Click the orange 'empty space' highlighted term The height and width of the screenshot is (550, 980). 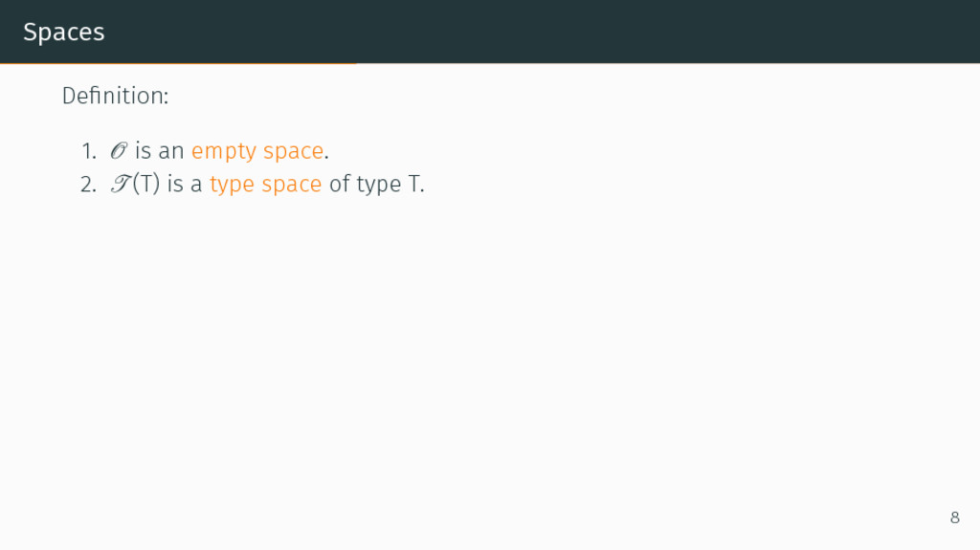coord(257,151)
